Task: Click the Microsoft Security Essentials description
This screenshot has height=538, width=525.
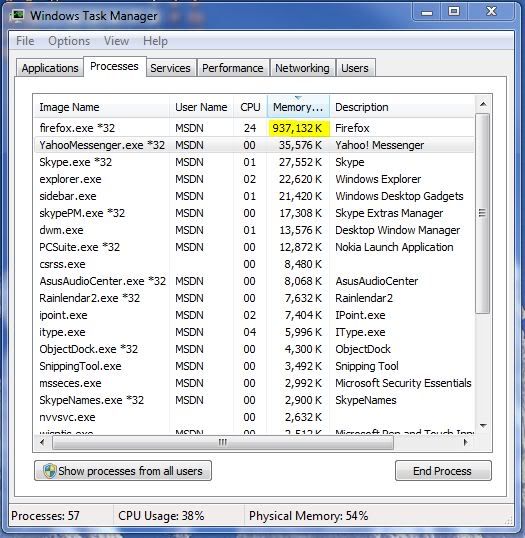Action: click(x=403, y=383)
